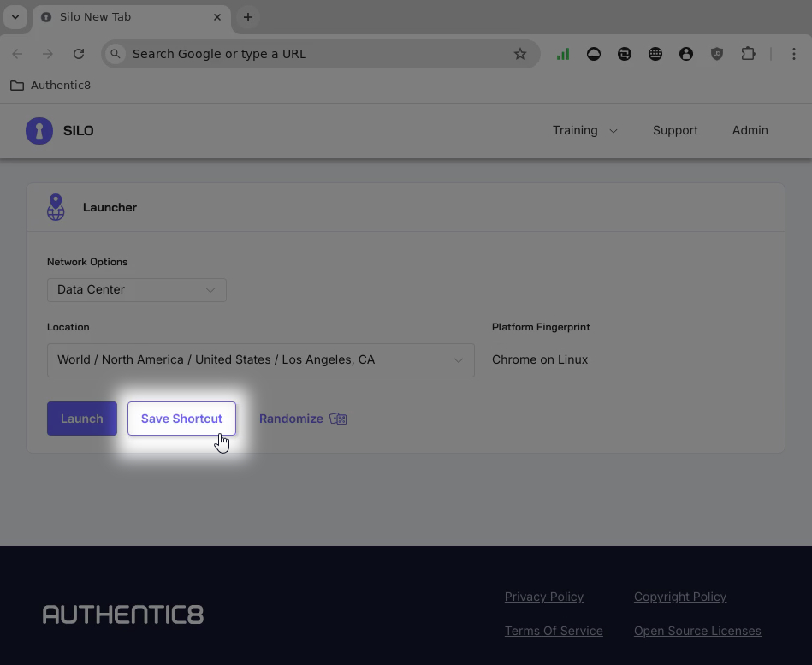Viewport: 812px width, 665px height.
Task: Open the Copyright Policy link
Action: [680, 597]
